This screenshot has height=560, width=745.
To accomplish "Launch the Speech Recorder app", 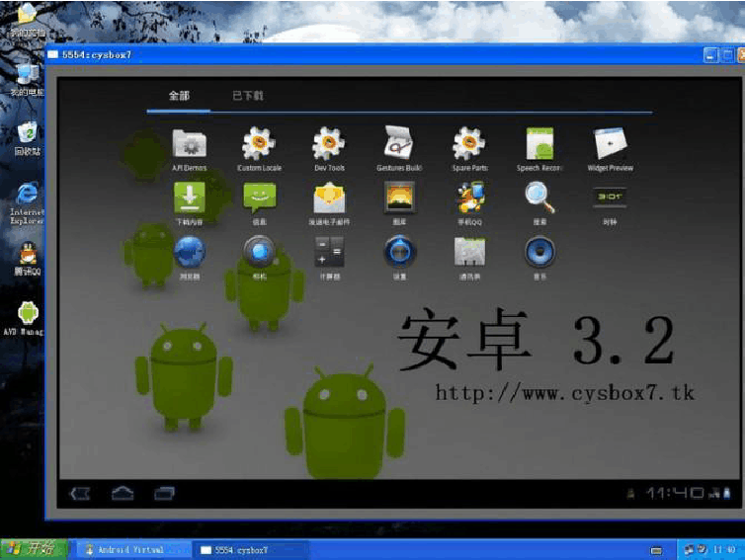I will click(x=539, y=149).
